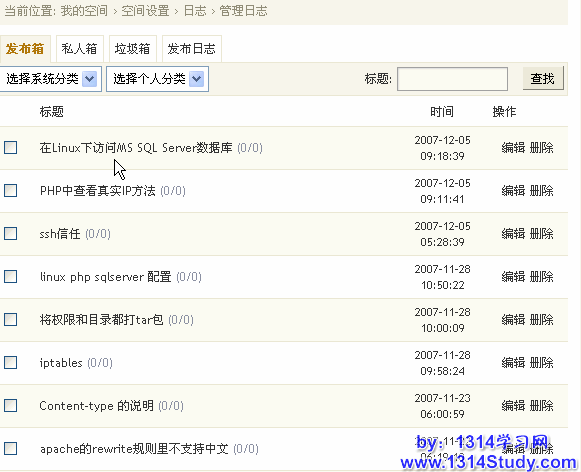Click the 标题 column header
This screenshot has width=581, height=472.
tap(52, 112)
